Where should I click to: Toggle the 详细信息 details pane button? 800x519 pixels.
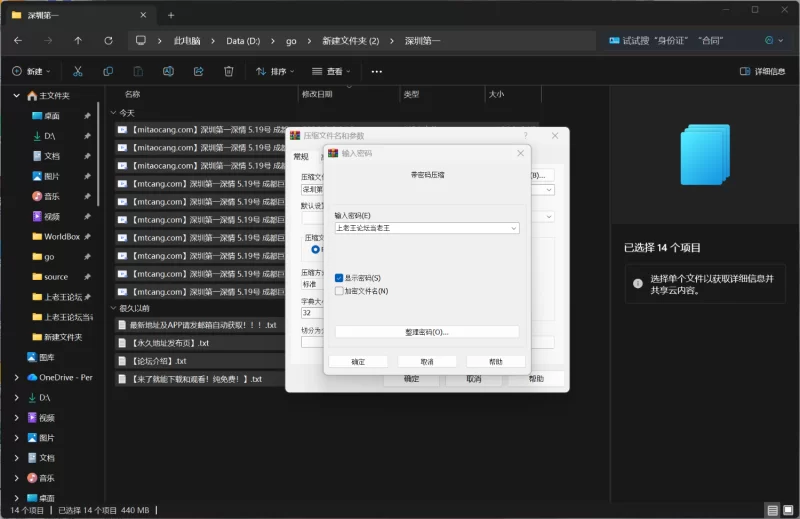762,71
